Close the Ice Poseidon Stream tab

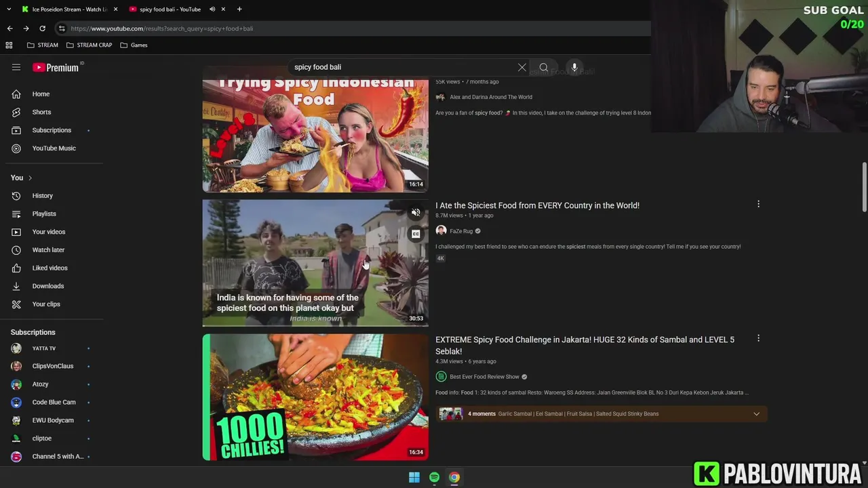115,9
